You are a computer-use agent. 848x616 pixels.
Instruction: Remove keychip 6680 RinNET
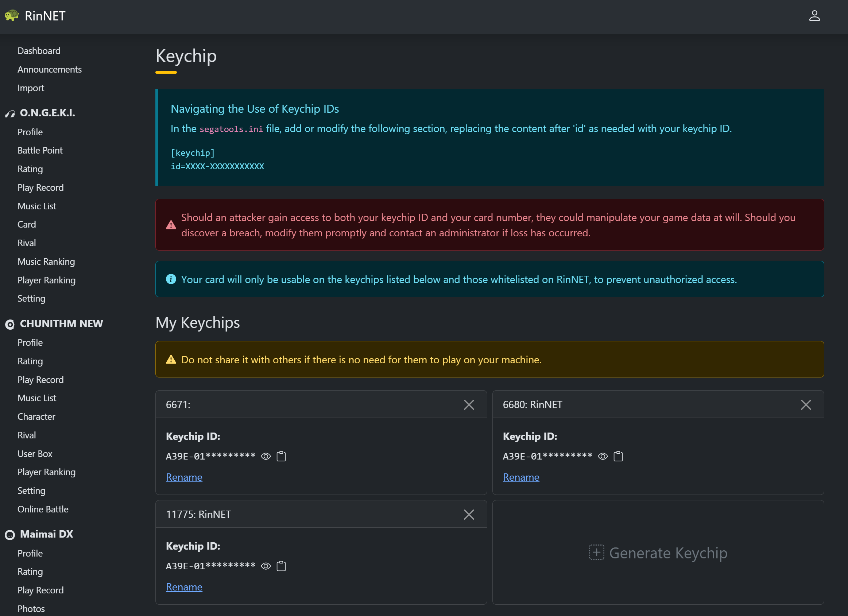[805, 405]
